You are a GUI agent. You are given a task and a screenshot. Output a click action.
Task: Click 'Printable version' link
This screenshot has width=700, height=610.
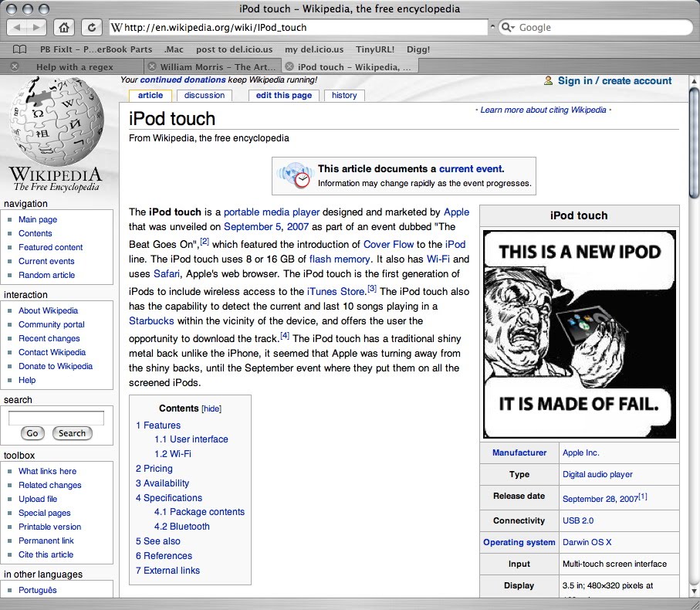pyautogui.click(x=49, y=527)
